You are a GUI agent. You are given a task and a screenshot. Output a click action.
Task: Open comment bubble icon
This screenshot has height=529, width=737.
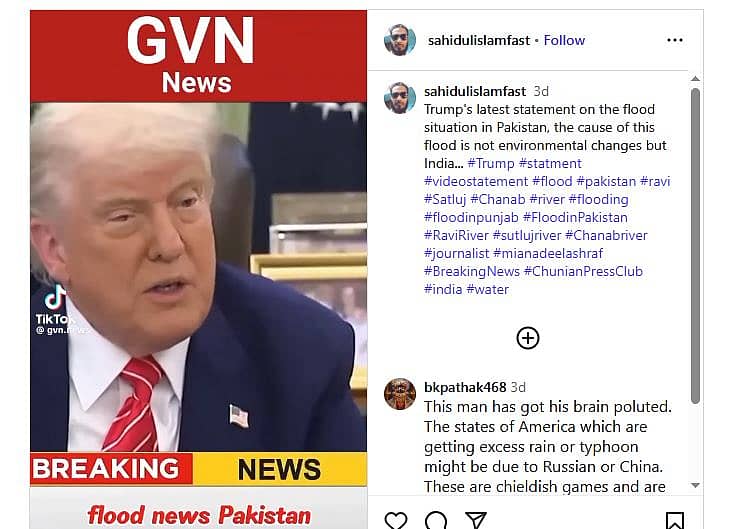pos(436,520)
